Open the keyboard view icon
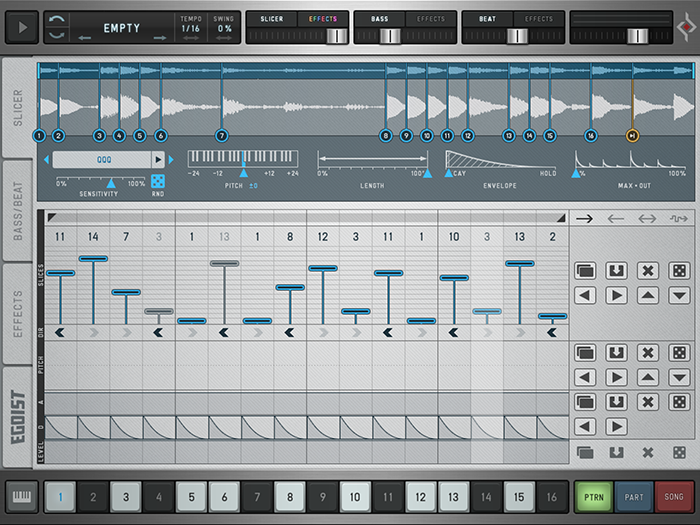Image resolution: width=700 pixels, height=525 pixels. 22,496
